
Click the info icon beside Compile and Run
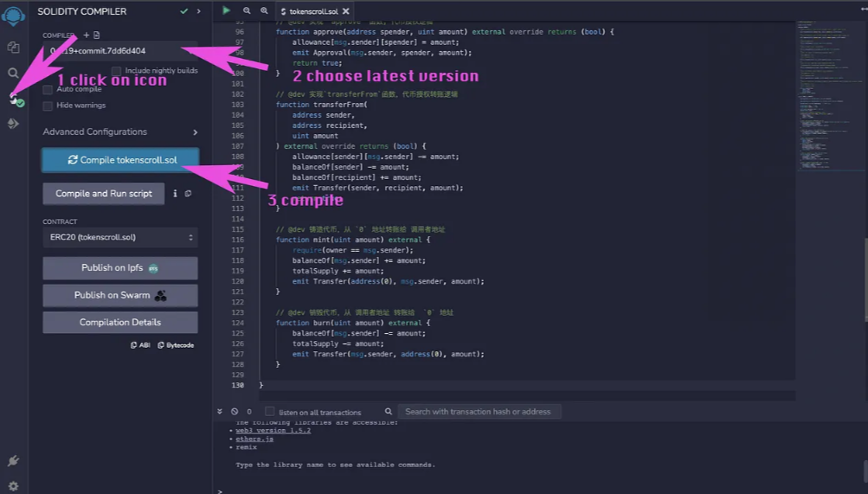point(175,194)
